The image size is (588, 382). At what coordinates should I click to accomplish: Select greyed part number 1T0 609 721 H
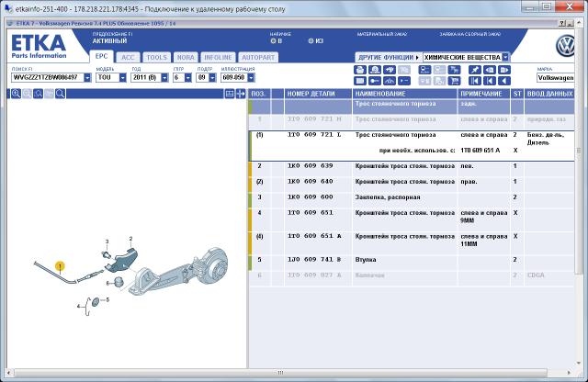[314, 119]
